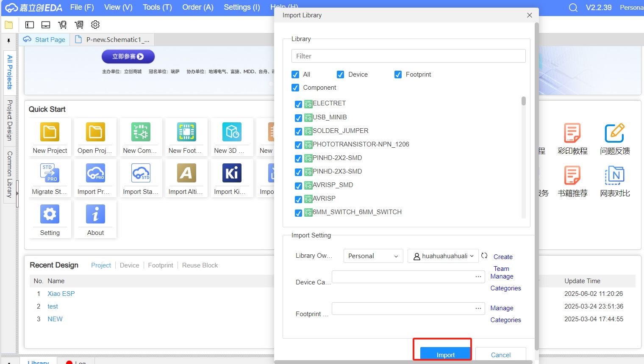Image resolution: width=644 pixels, height=364 pixels.
Task: Click the Import KiCad icon
Action: [232, 173]
